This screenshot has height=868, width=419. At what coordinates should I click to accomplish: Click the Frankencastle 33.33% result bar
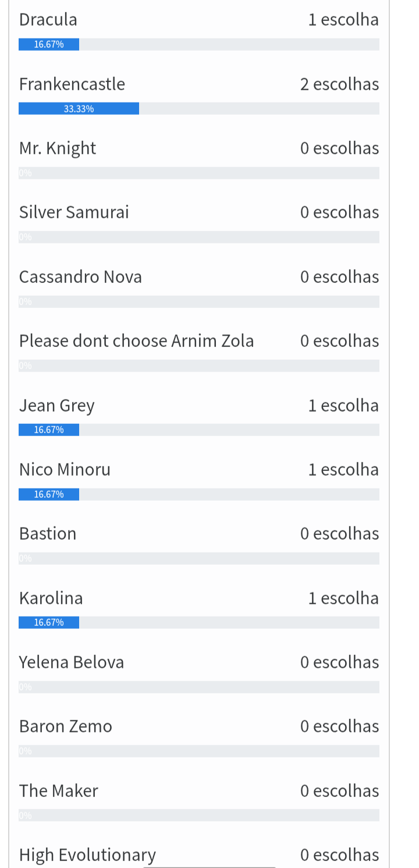79,109
